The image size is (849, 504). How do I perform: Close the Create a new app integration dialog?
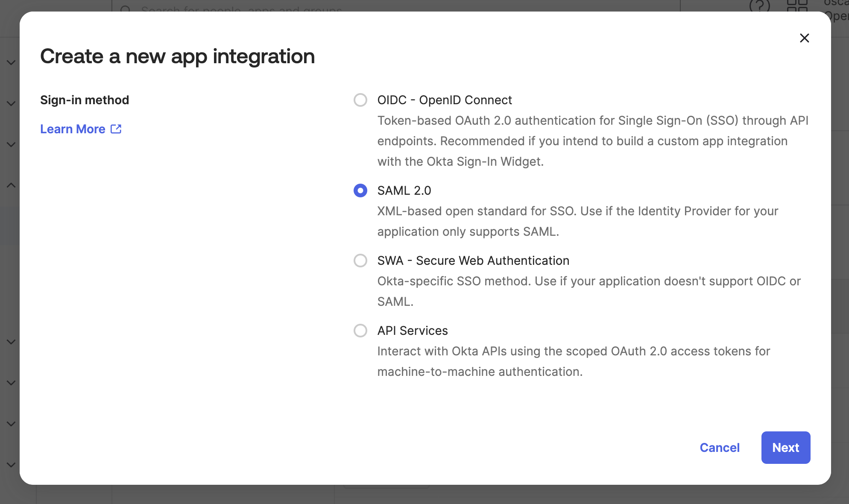[x=804, y=38]
